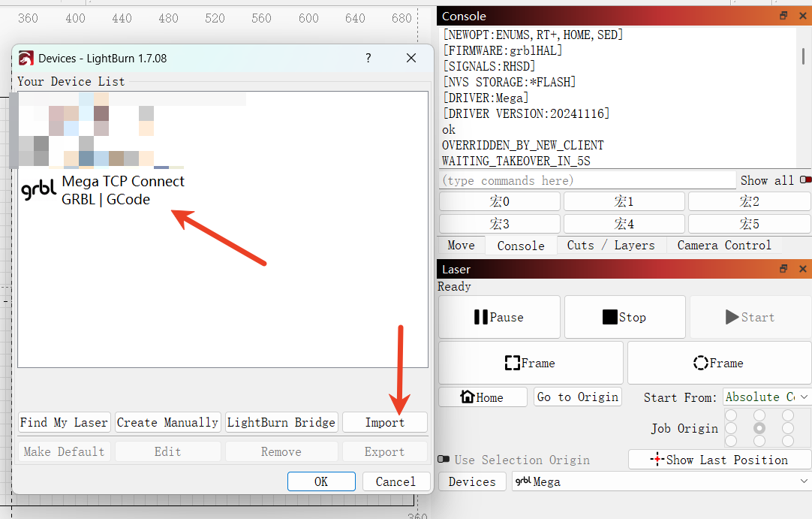812x519 pixels.
Task: Send laser Home with house icon
Action: 482,397
